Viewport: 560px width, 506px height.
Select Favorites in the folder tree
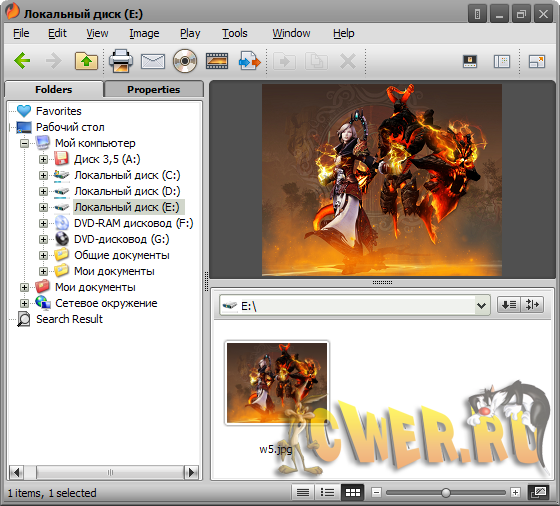59,111
